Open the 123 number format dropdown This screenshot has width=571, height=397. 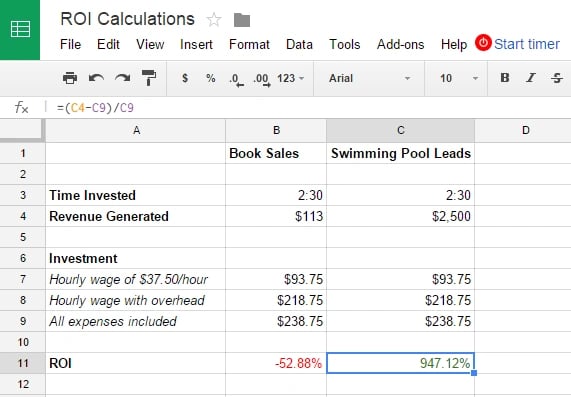point(291,78)
